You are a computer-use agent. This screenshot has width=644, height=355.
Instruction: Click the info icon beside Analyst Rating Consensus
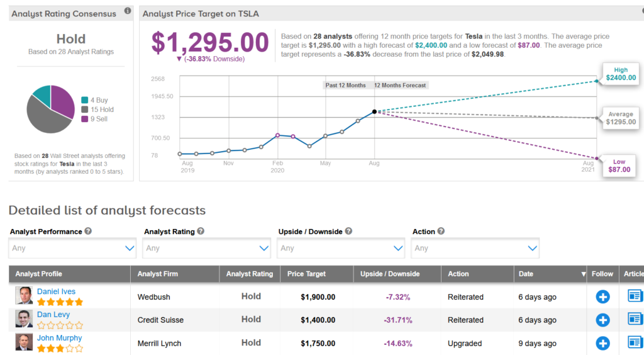(x=128, y=11)
